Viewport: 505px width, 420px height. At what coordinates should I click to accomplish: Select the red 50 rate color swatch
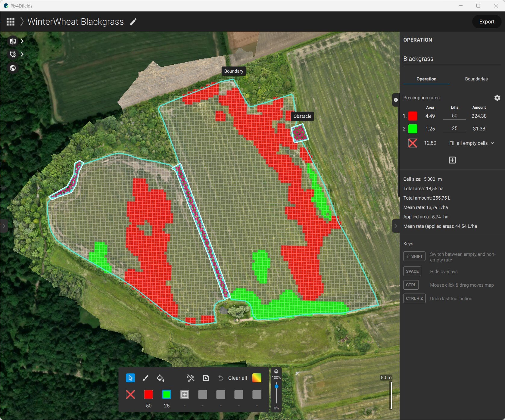148,395
